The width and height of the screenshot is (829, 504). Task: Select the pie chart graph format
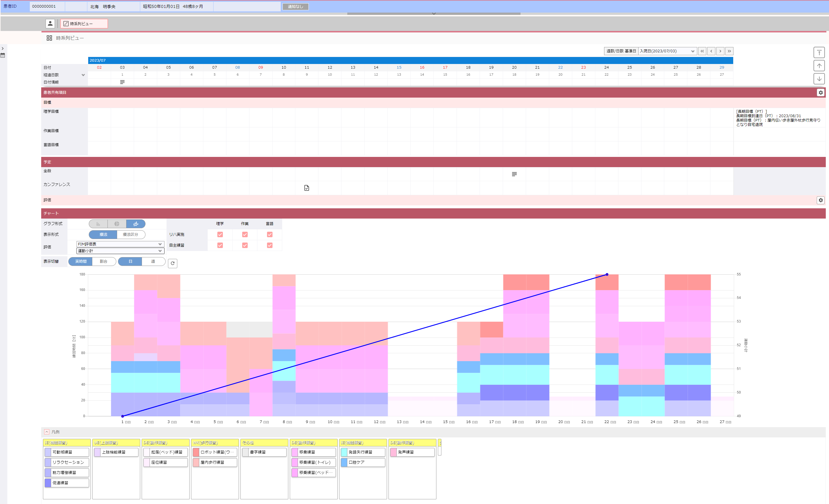click(x=117, y=224)
